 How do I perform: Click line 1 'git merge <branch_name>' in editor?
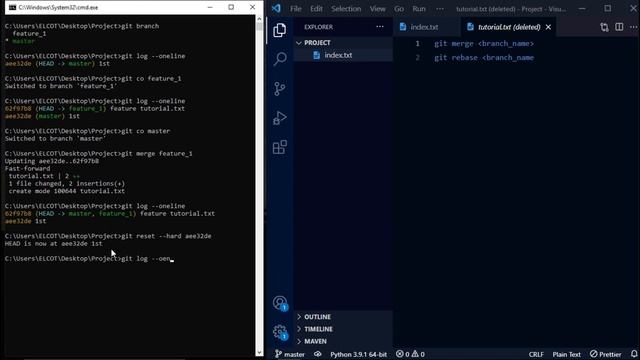coord(484,44)
